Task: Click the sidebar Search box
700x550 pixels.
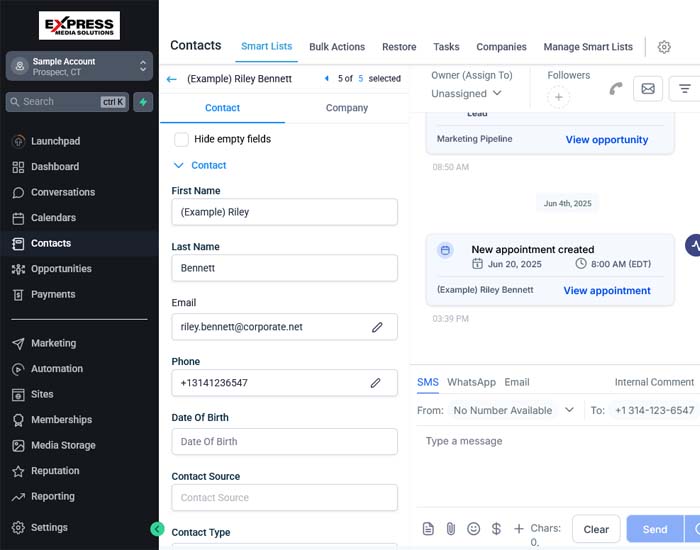Action: point(67,102)
